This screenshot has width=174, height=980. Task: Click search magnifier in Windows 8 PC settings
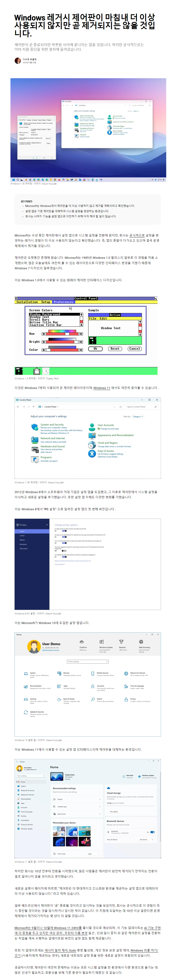pos(47,525)
